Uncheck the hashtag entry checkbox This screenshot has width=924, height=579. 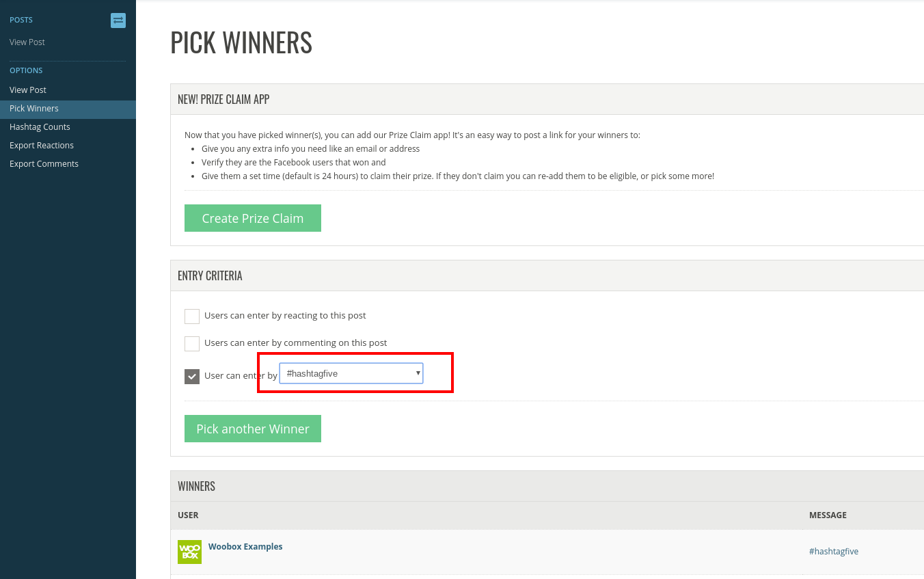(x=192, y=376)
